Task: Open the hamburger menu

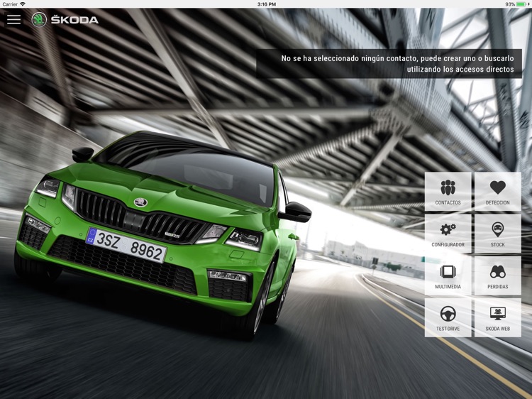Action: pyautogui.click(x=14, y=19)
